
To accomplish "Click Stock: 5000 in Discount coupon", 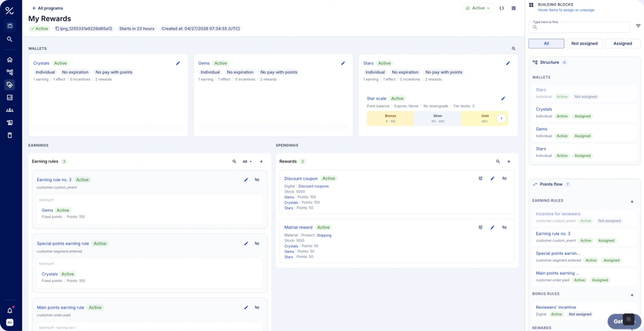I will pos(294,192).
